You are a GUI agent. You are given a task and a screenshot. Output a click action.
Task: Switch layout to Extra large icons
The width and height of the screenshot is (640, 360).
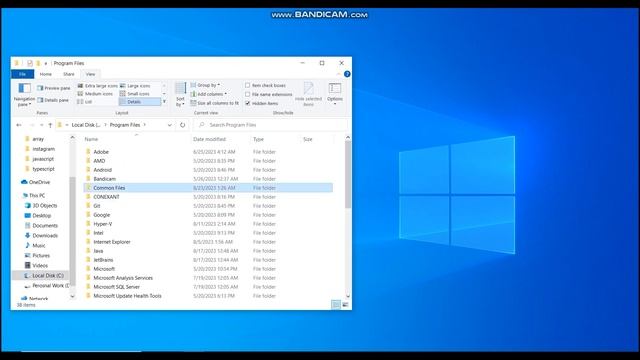(x=98, y=86)
